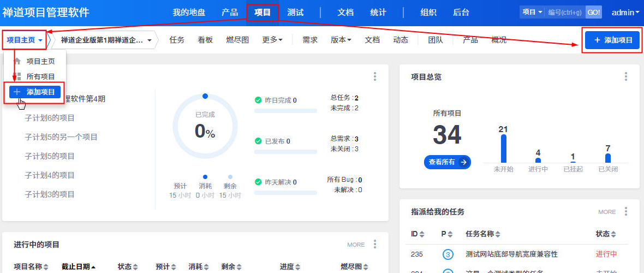Open the 概况 sub-navigation tab
Screen dimensions: 644x273
pos(499,40)
